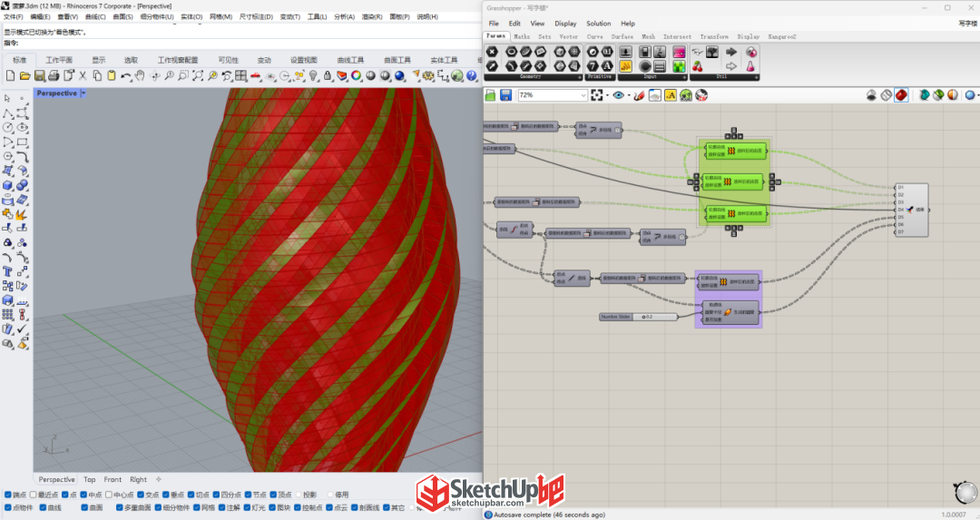The width and height of the screenshot is (980, 520).
Task: Toggle the 交点 object snap checkbox
Action: coord(141,495)
